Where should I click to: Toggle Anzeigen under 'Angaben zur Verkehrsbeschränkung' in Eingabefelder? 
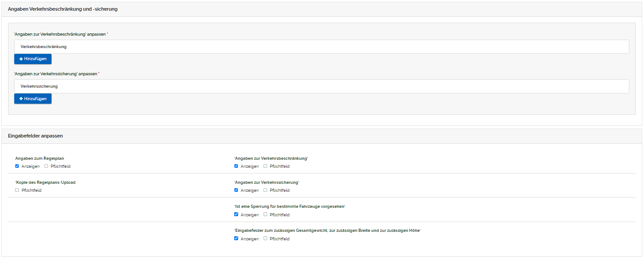[236, 166]
